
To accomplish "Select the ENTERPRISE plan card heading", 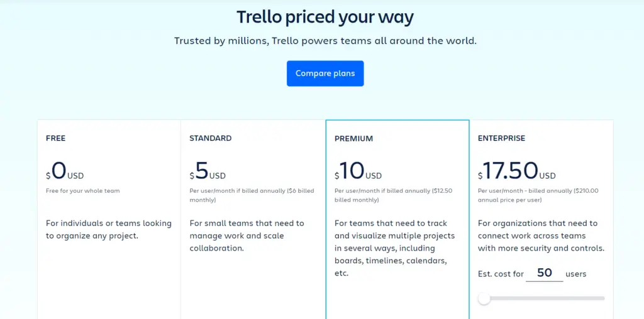I will (x=501, y=138).
